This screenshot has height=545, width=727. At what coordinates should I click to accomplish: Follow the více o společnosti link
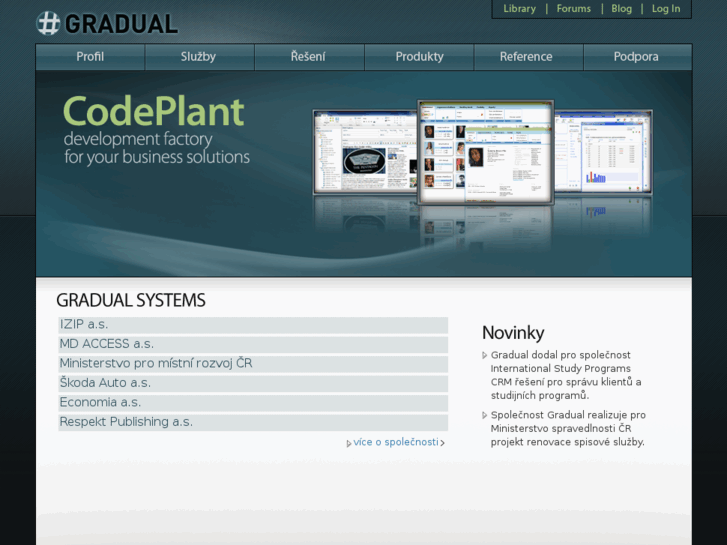395,442
